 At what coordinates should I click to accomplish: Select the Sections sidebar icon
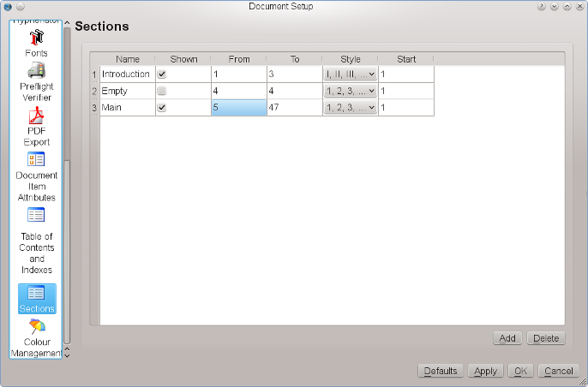(x=37, y=299)
